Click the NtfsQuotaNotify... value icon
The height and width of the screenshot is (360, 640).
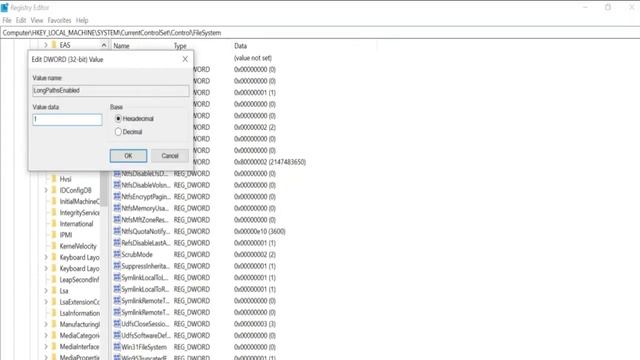tap(117, 231)
